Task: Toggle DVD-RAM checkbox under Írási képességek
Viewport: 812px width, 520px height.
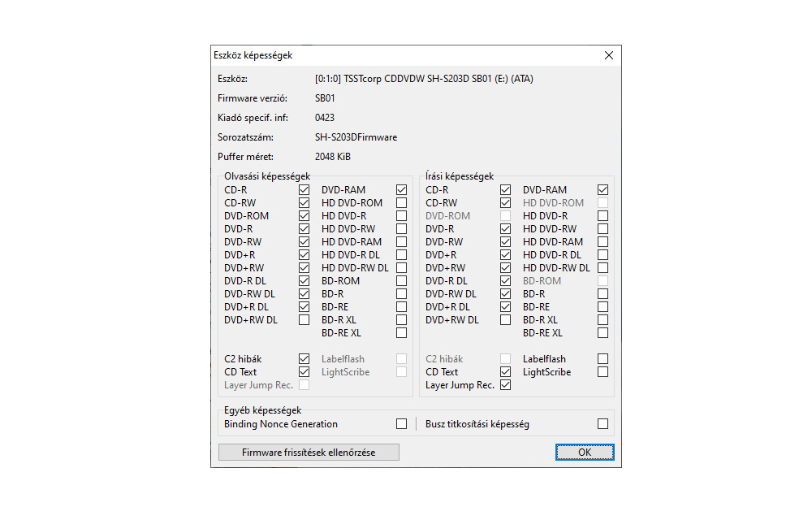Action: [x=603, y=190]
